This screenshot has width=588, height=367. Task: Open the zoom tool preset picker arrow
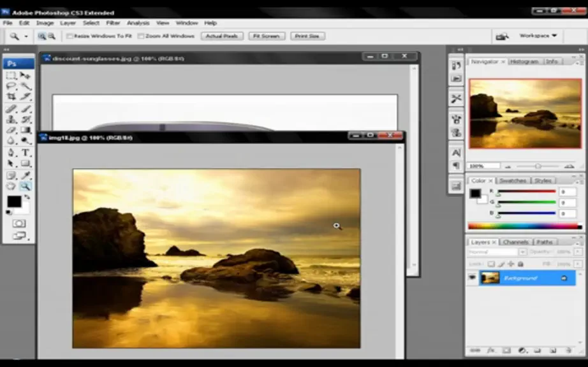coord(26,36)
